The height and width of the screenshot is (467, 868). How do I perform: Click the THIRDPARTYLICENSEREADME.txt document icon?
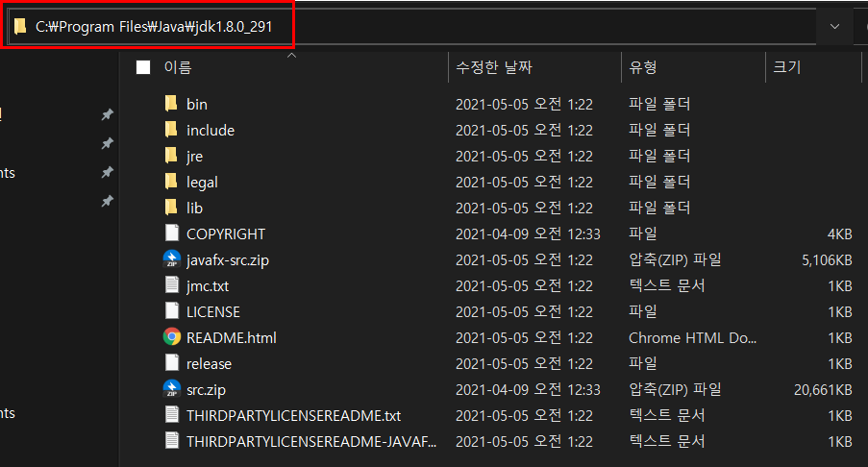172,415
